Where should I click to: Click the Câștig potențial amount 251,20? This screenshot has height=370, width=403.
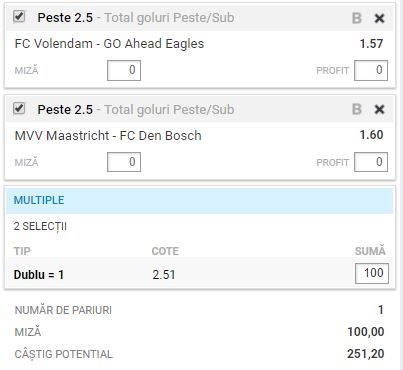(366, 354)
